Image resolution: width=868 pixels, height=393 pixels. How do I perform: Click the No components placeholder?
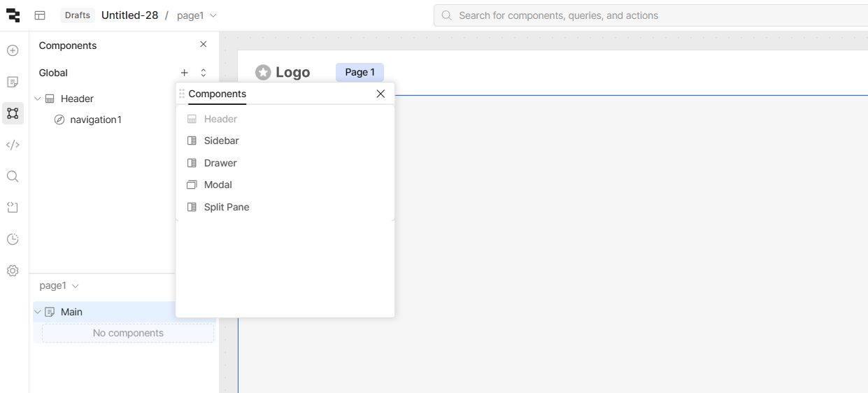pos(128,333)
